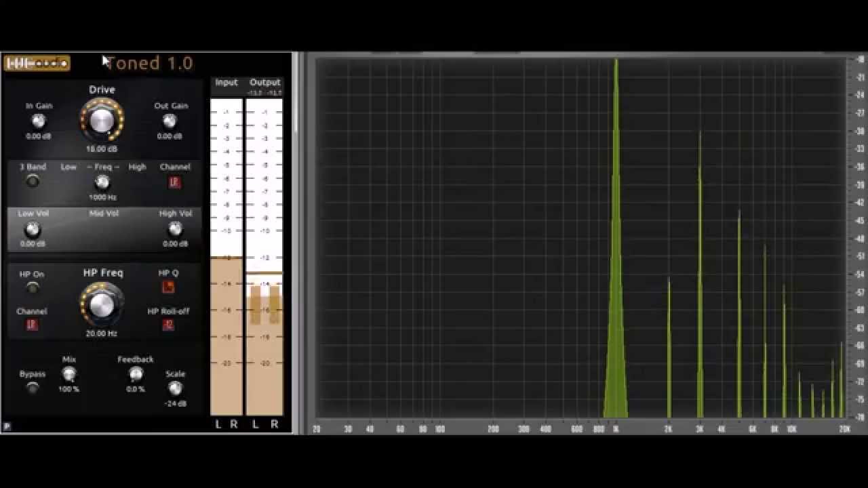Click the Out Gain value 0.00 dB
Screen dimensions: 868x488
pos(170,136)
